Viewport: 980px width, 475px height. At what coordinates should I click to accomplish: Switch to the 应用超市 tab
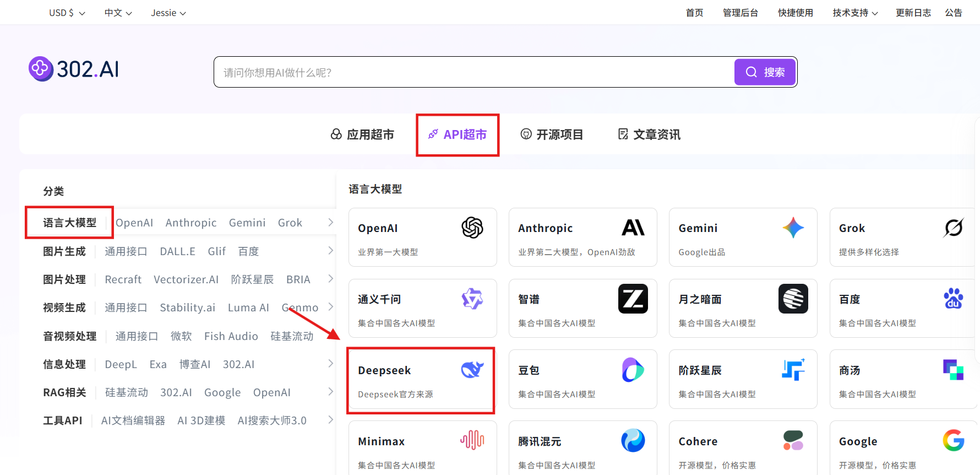tap(362, 134)
